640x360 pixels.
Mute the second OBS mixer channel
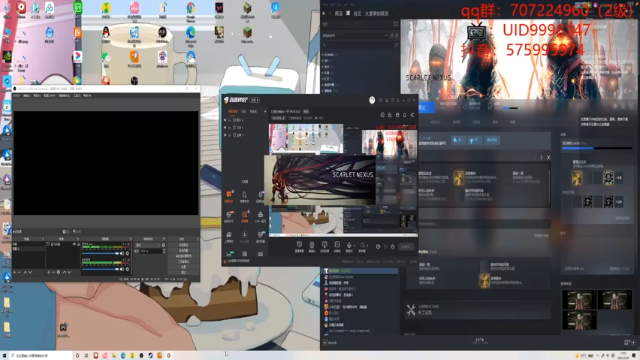point(122,269)
